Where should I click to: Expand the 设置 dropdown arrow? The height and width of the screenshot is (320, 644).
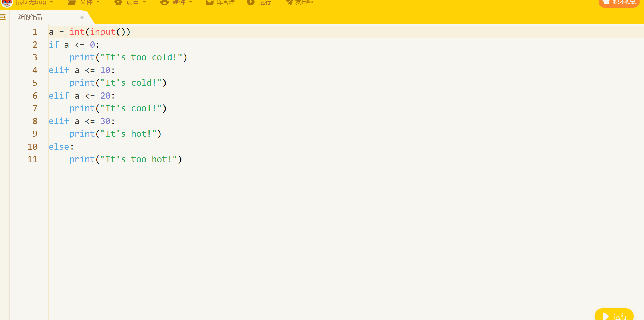144,2
